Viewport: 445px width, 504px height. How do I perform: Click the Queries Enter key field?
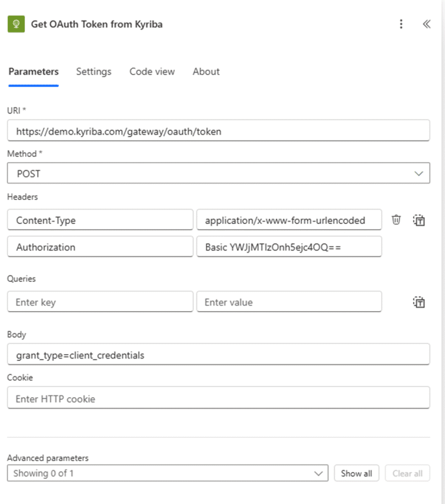click(100, 302)
